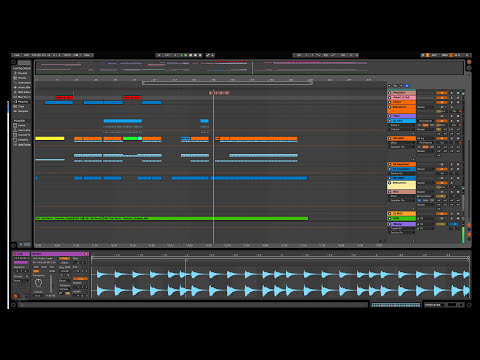Viewport: 480px width, 360px height.
Task: Collapse the fold arrow under the light blue track
Action: point(414,134)
